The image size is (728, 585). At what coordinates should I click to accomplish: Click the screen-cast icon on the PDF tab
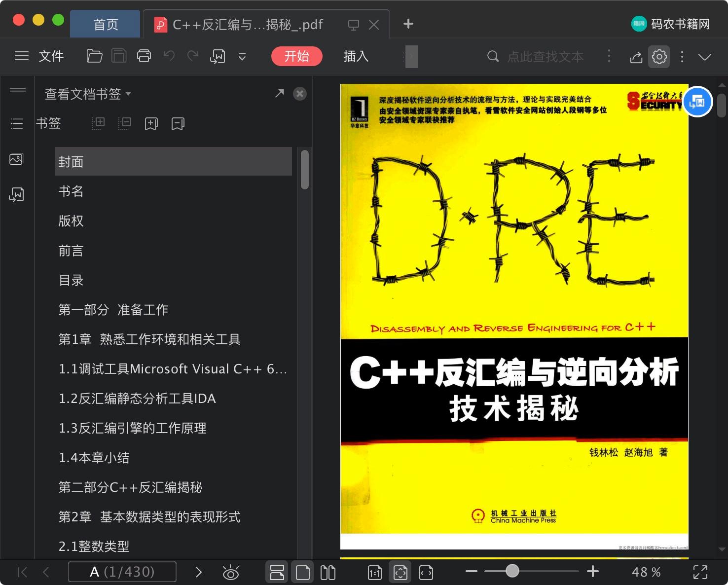coord(354,25)
